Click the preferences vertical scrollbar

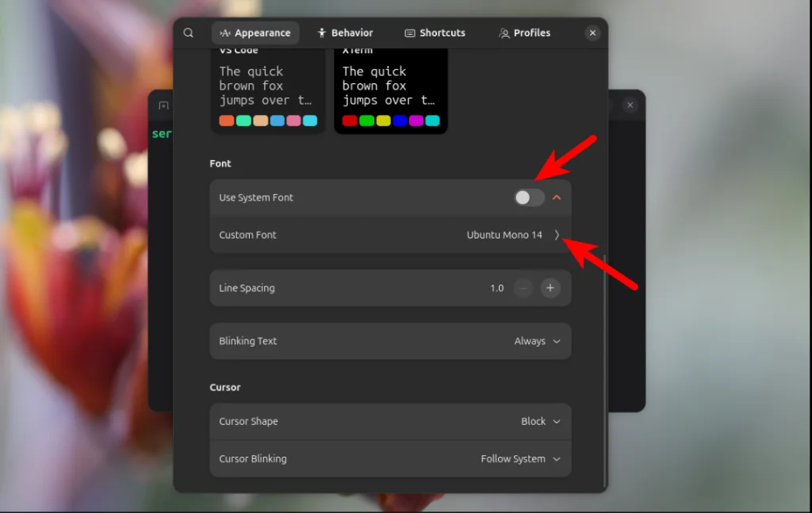(x=604, y=370)
